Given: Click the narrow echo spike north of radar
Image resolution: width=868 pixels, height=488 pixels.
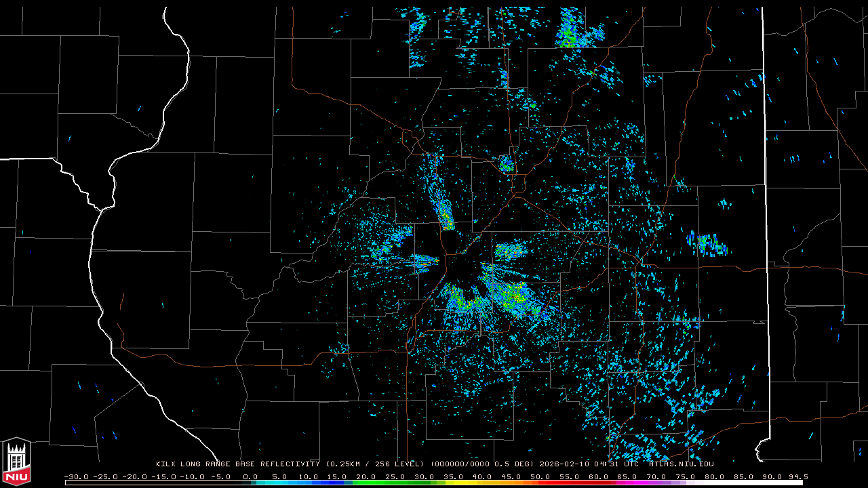Looking at the screenshot, I should click(x=441, y=197).
